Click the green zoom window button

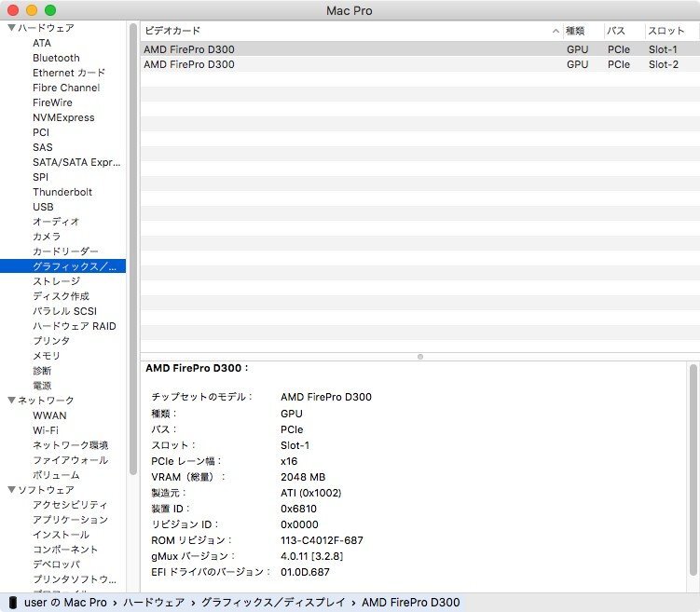(x=50, y=10)
